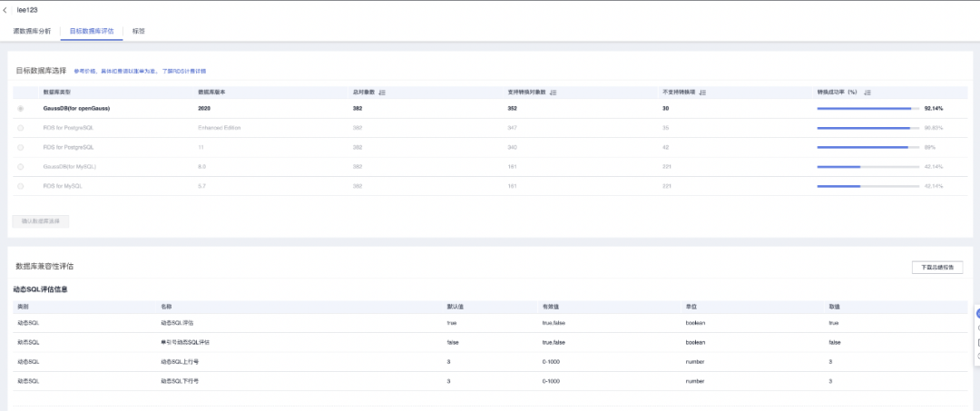Click the 取值 column header
Image resolution: width=980 pixels, height=411 pixels.
tap(835, 307)
